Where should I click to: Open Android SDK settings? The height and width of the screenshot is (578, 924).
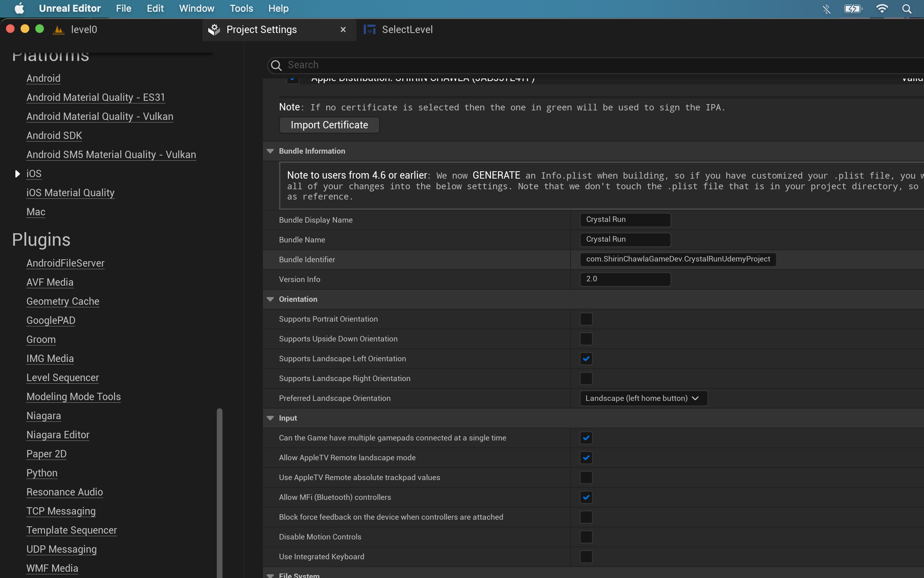(54, 136)
